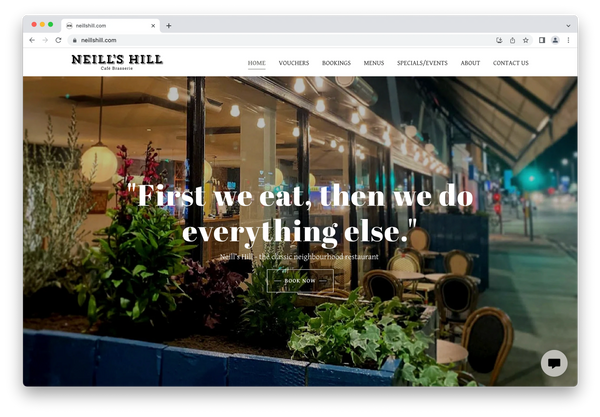Open the live chat bubble icon

pyautogui.click(x=554, y=363)
